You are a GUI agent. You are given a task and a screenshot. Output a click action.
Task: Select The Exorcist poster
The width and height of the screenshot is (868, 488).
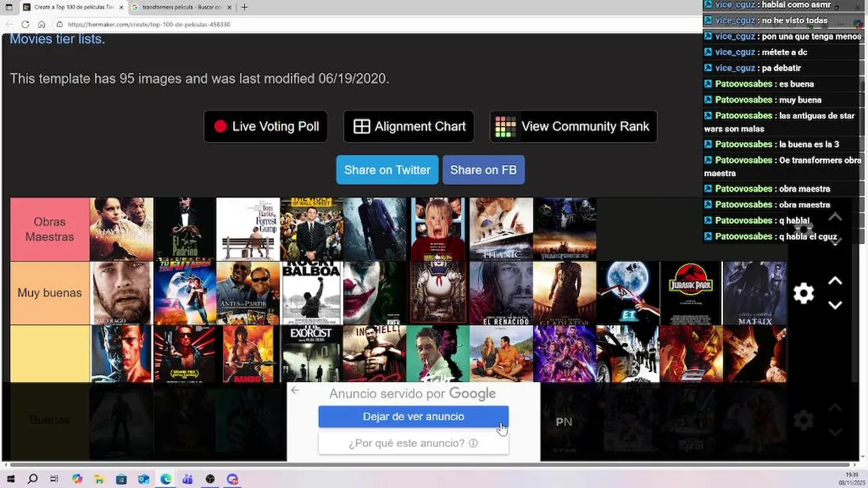(311, 354)
